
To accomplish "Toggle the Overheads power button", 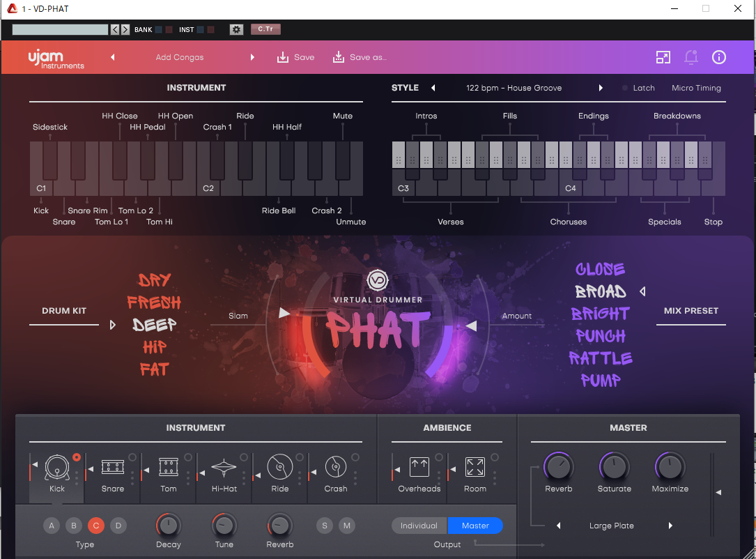I will (x=439, y=457).
